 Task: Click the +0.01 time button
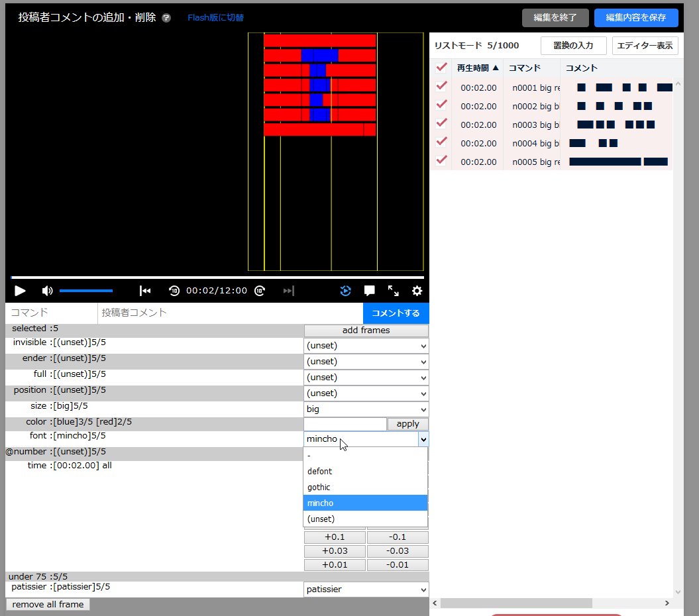pos(335,565)
